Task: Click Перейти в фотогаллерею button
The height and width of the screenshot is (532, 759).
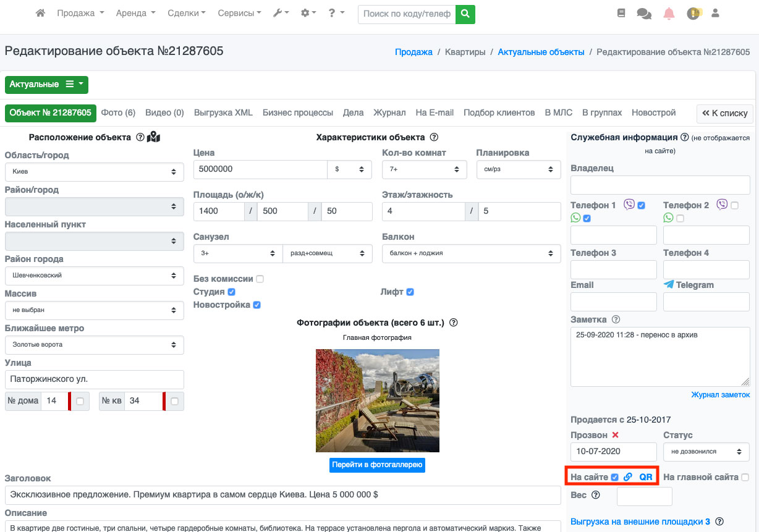Action: (x=377, y=465)
